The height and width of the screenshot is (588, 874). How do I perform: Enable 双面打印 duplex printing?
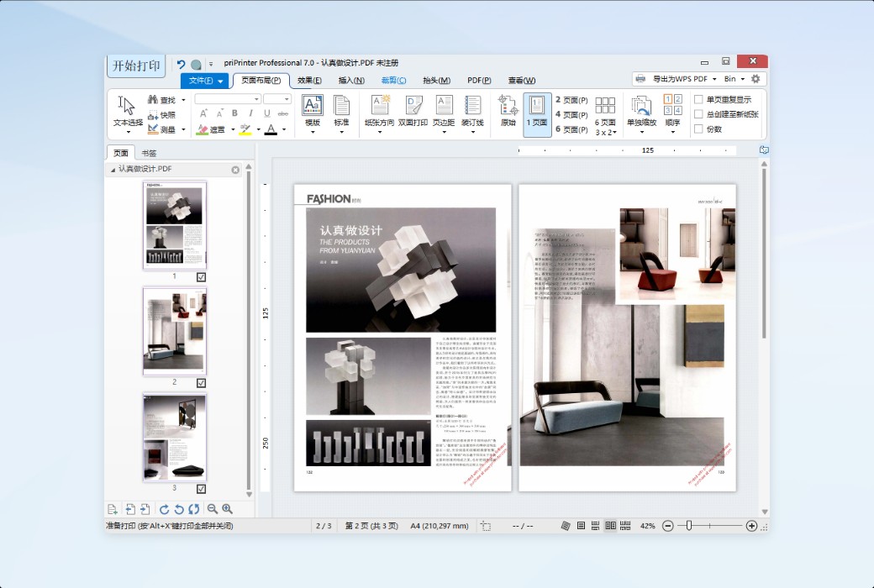[413, 111]
